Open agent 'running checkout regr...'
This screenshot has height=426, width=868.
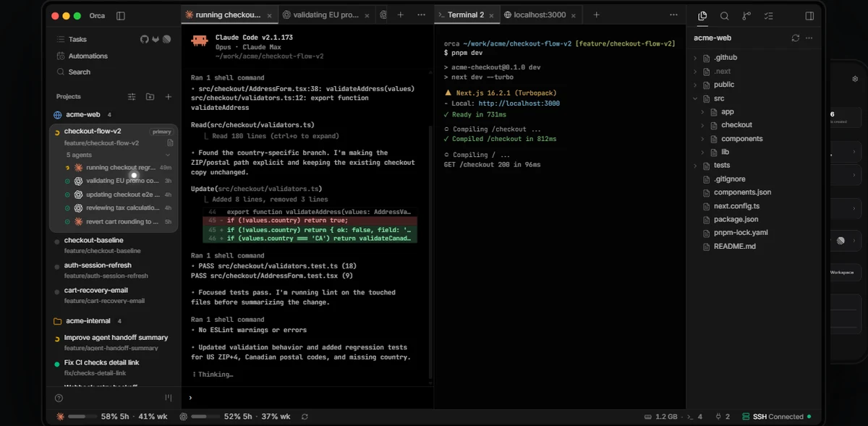[119, 167]
